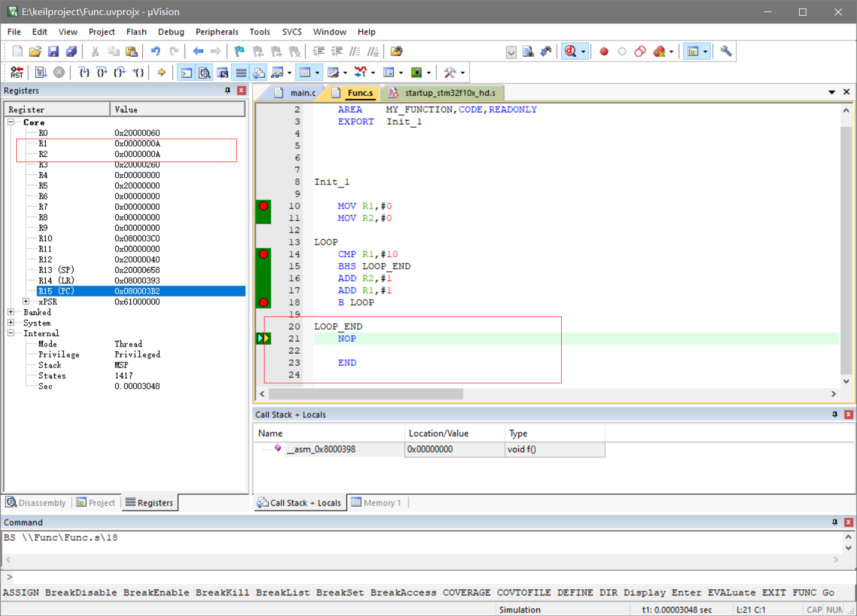Open the Flash menu
Viewport: 857px width, 616px height.
click(136, 32)
